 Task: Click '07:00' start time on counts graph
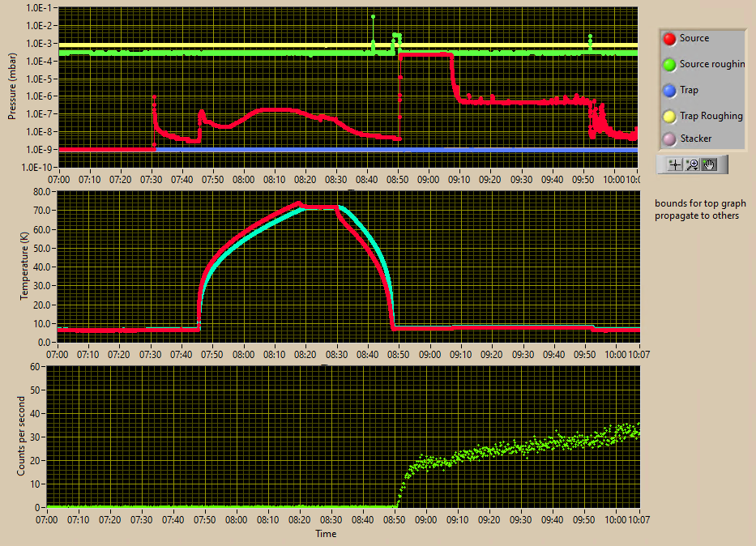(x=47, y=520)
